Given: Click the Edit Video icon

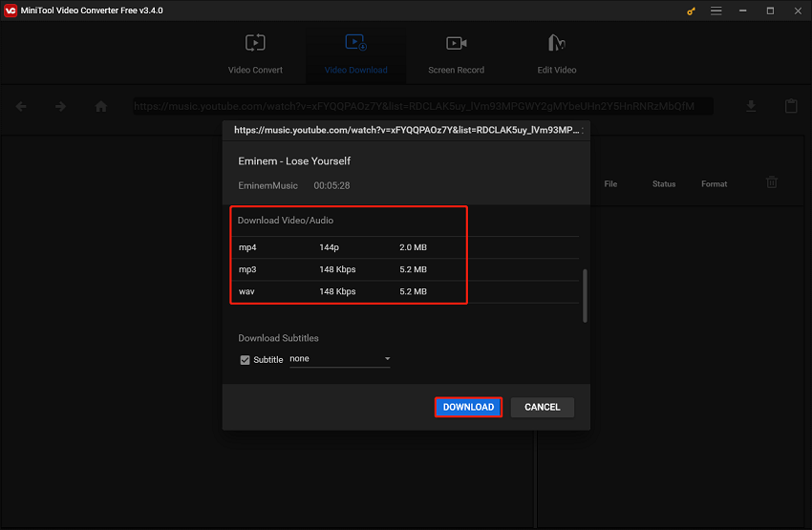Looking at the screenshot, I should (557, 42).
